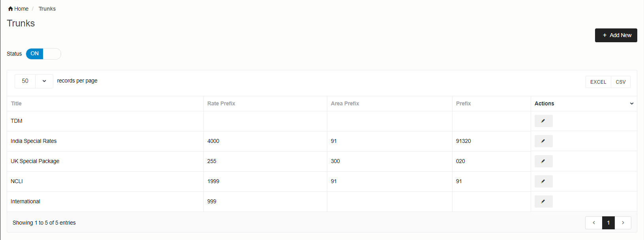
Task: Click the Home icon in breadcrumb
Action: tap(11, 9)
